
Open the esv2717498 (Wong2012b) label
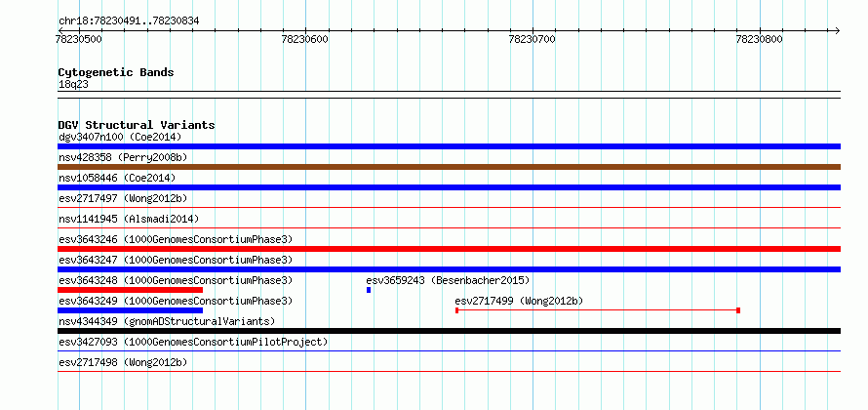point(123,362)
